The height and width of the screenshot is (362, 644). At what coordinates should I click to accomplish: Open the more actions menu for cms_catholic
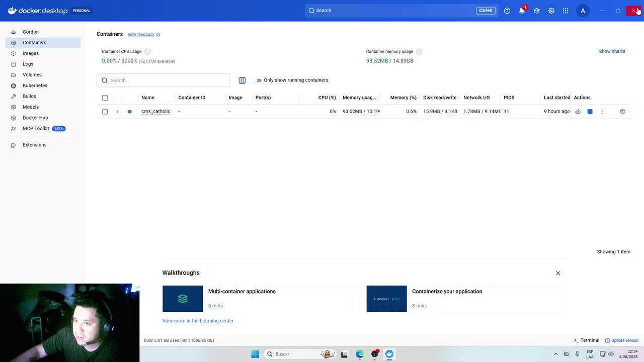click(602, 112)
